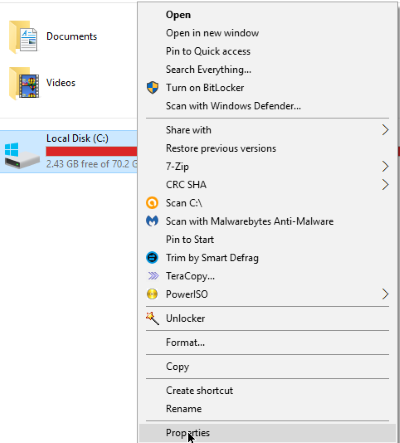This screenshot has height=443, width=400.
Task: Open the Share with menu entry
Action: point(268,130)
